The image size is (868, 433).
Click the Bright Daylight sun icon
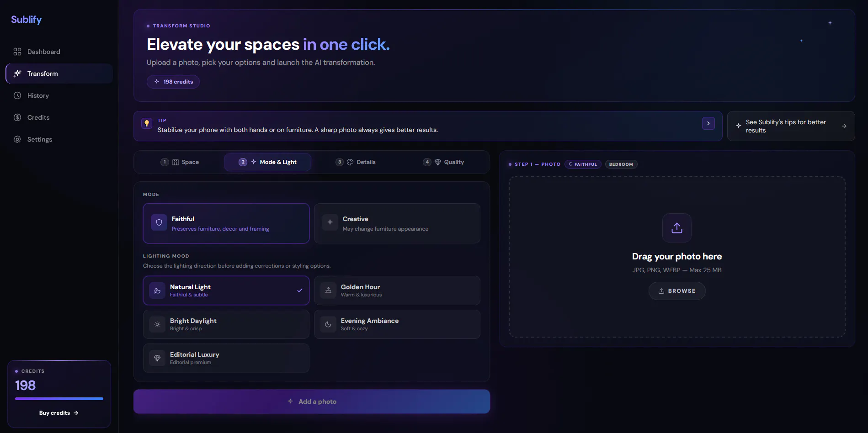pos(157,324)
